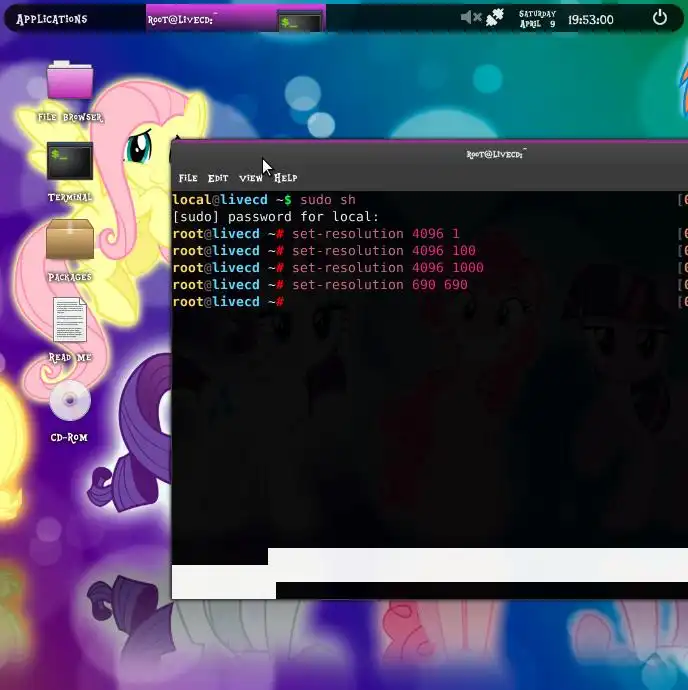This screenshot has height=690, width=688.
Task: Click the muted volume speaker icon
Action: (471, 18)
